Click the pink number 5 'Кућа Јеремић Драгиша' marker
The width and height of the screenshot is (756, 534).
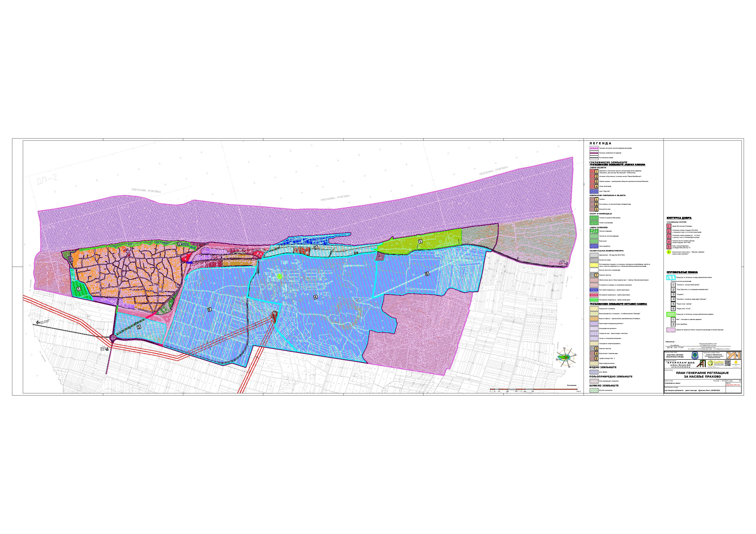tap(669, 247)
